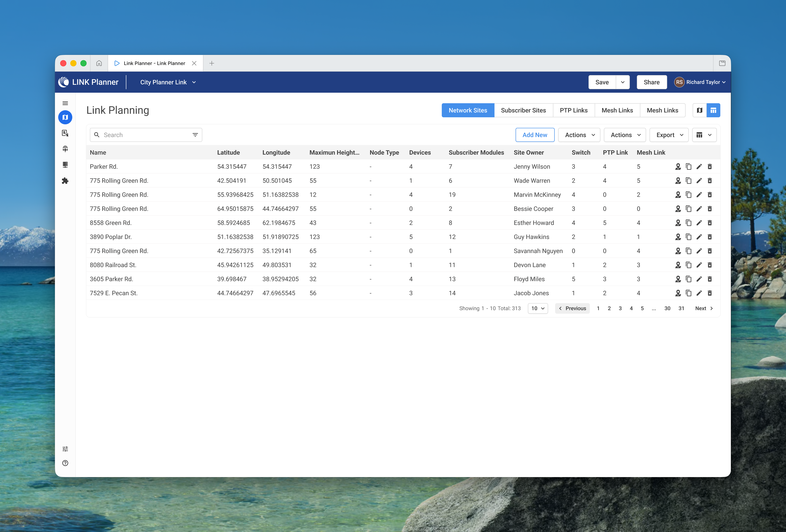Image resolution: width=786 pixels, height=532 pixels.
Task: Go to page 30
Action: click(x=667, y=308)
